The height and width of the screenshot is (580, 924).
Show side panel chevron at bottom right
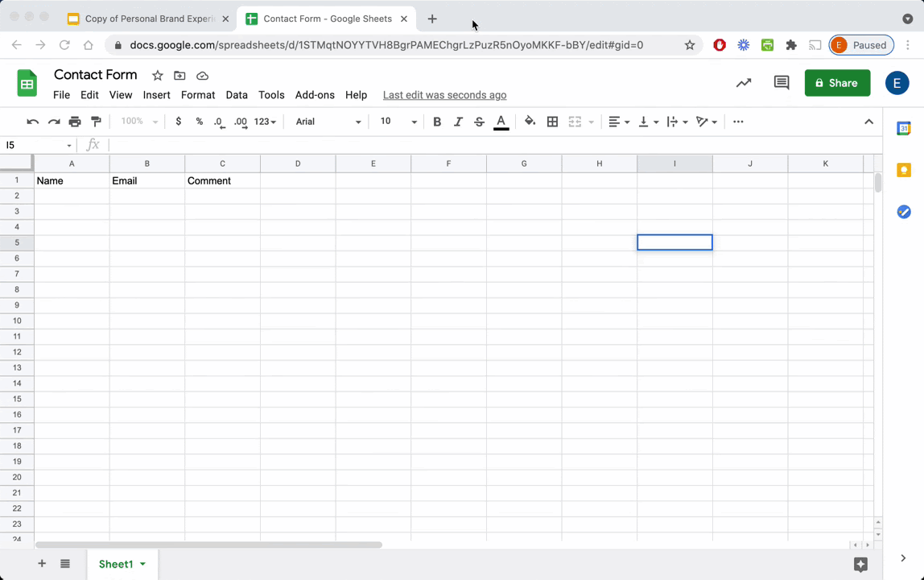[x=903, y=557]
